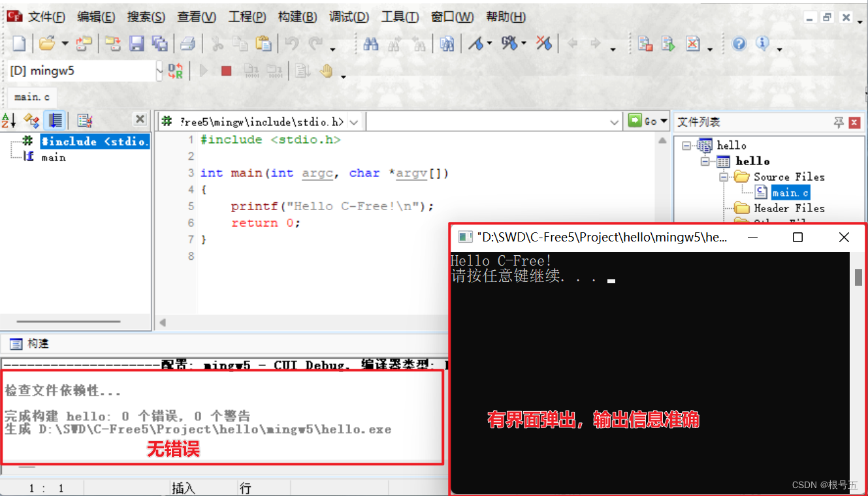This screenshot has height=496, width=868.
Task: Click the symbol panel options checklist icon
Action: (84, 120)
